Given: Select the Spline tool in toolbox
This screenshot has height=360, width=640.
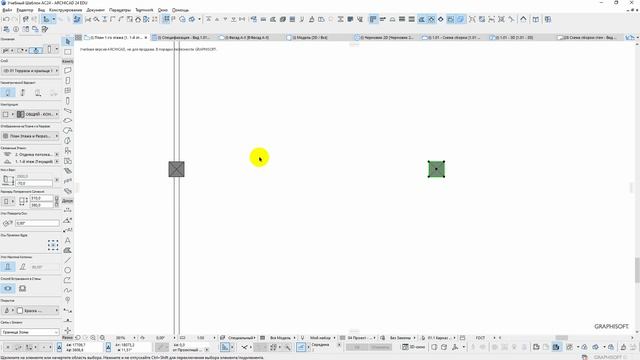Looking at the screenshot, I should [68, 290].
